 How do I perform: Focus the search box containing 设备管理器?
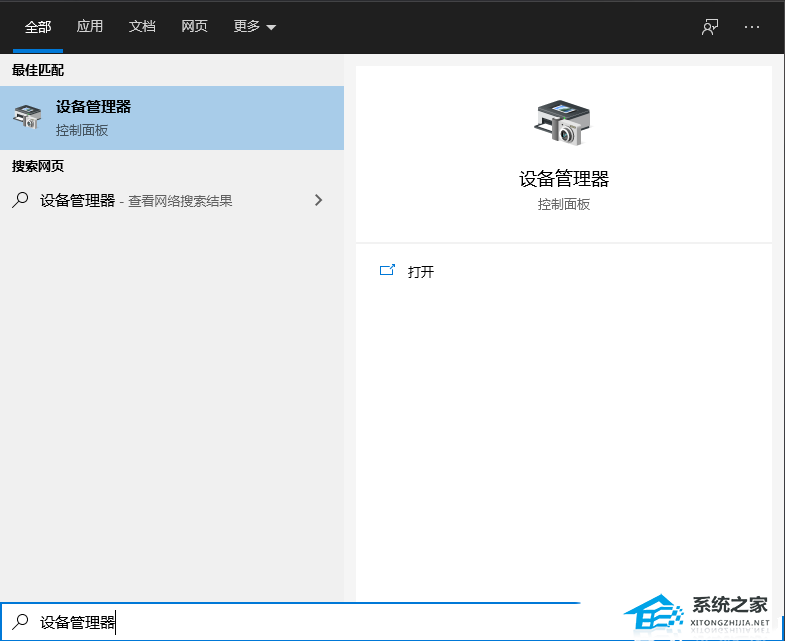click(300, 622)
